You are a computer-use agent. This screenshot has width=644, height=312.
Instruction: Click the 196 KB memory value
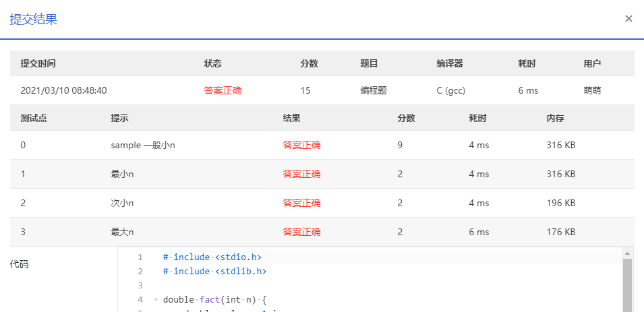tap(560, 204)
